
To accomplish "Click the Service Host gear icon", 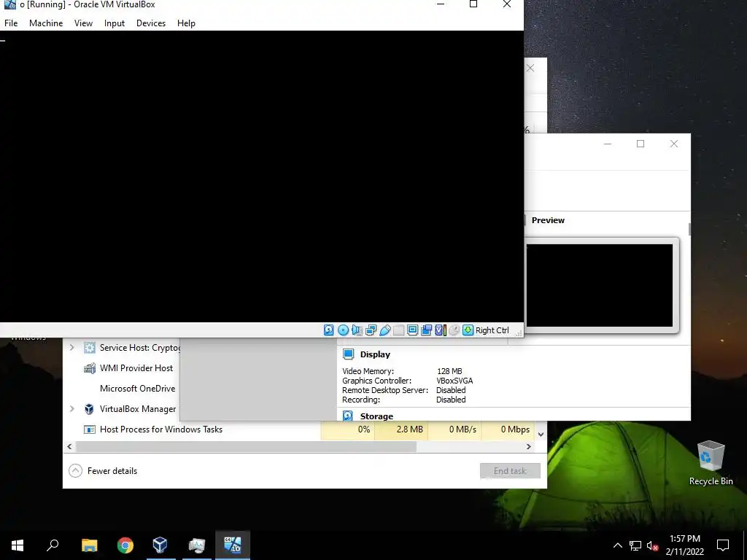I will click(90, 348).
